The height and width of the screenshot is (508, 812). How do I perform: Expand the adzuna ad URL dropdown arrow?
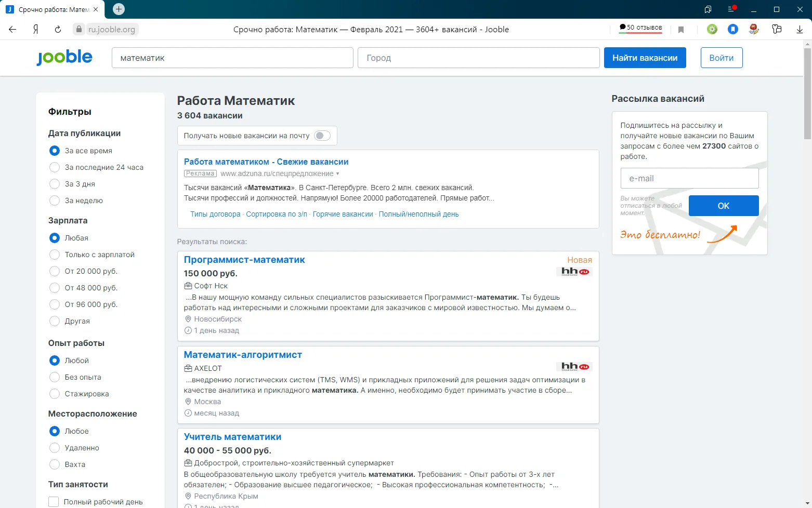pyautogui.click(x=337, y=174)
